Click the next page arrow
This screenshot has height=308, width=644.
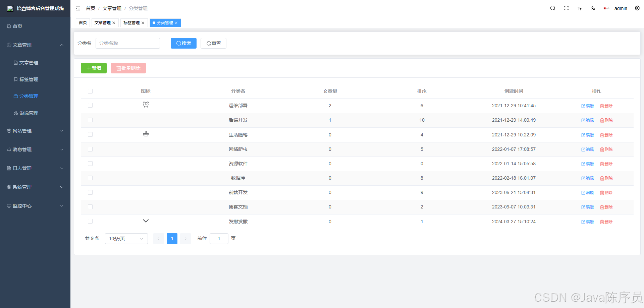pos(185,239)
